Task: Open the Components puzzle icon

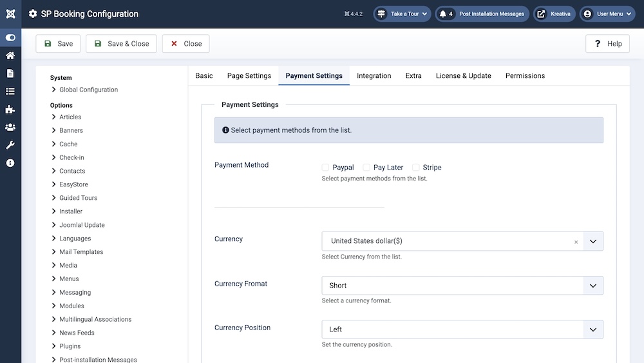Action: [10, 110]
